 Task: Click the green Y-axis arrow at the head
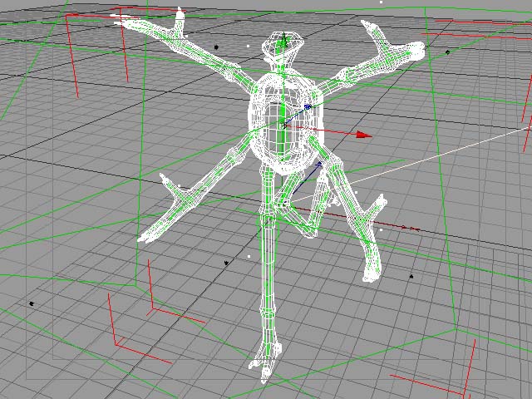point(284,40)
